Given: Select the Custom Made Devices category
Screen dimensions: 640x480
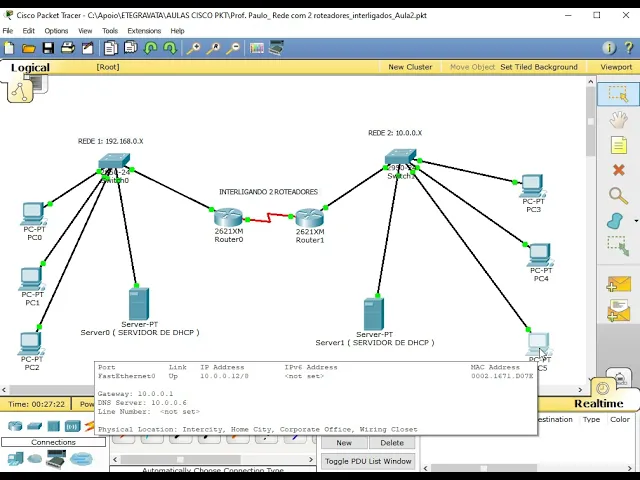Looking at the screenshot, I should point(56,459).
